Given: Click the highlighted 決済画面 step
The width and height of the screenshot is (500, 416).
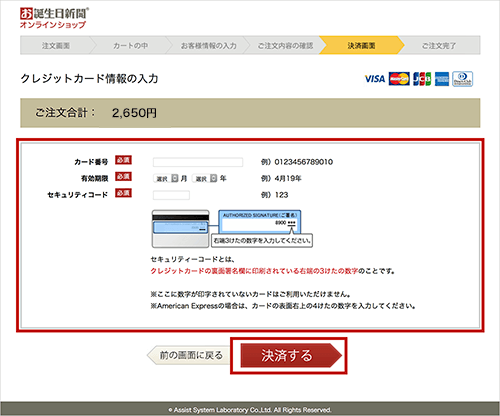Looking at the screenshot, I should [x=361, y=45].
